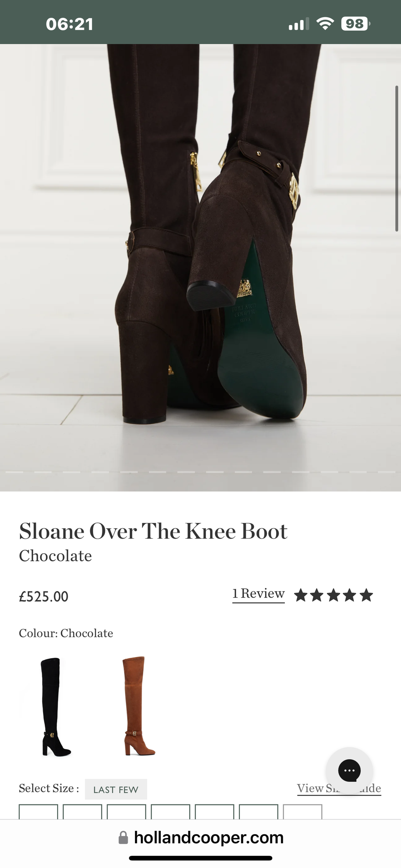
Task: Choose the last greyed-out size box
Action: (302, 812)
